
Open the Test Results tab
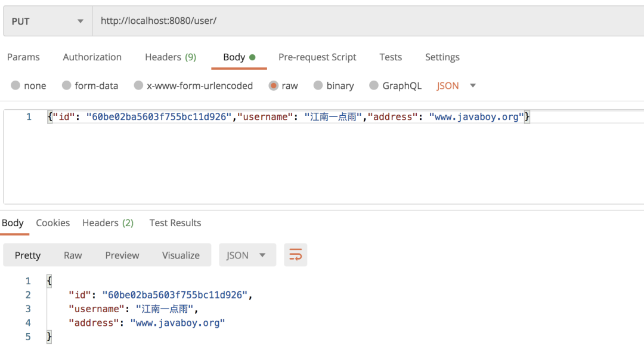tap(175, 223)
